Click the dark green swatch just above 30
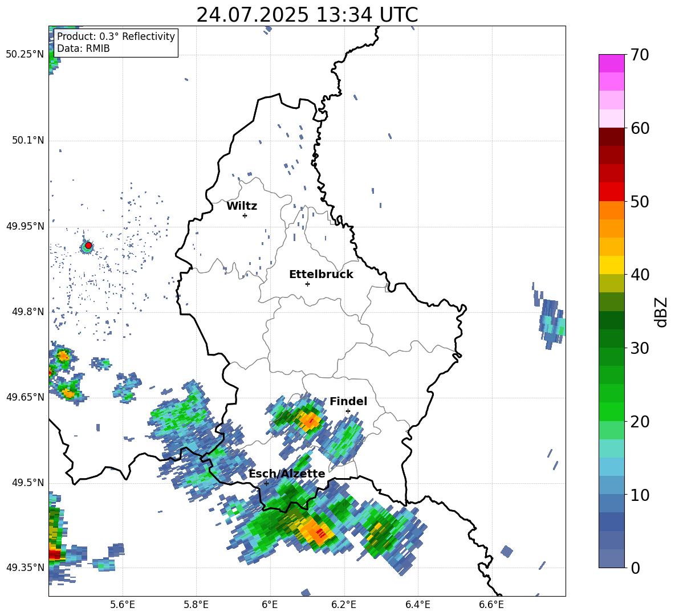 (611, 338)
